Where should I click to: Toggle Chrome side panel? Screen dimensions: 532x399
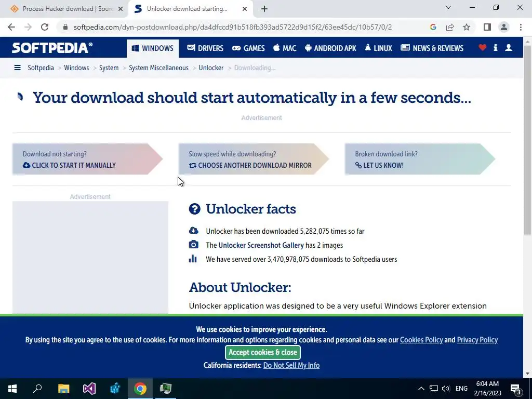click(x=487, y=27)
